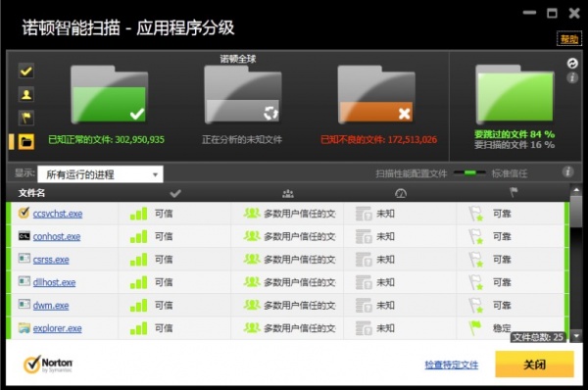Click the yellow 关闭 button

tap(534, 365)
